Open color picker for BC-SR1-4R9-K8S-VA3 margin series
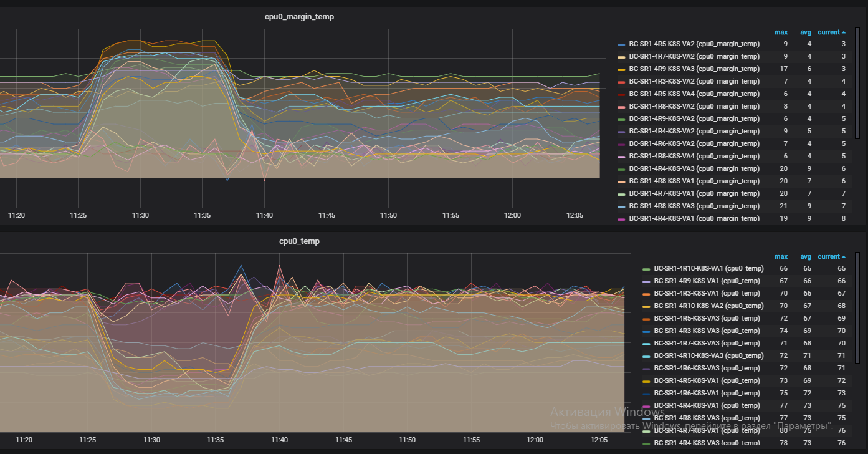 [621, 69]
